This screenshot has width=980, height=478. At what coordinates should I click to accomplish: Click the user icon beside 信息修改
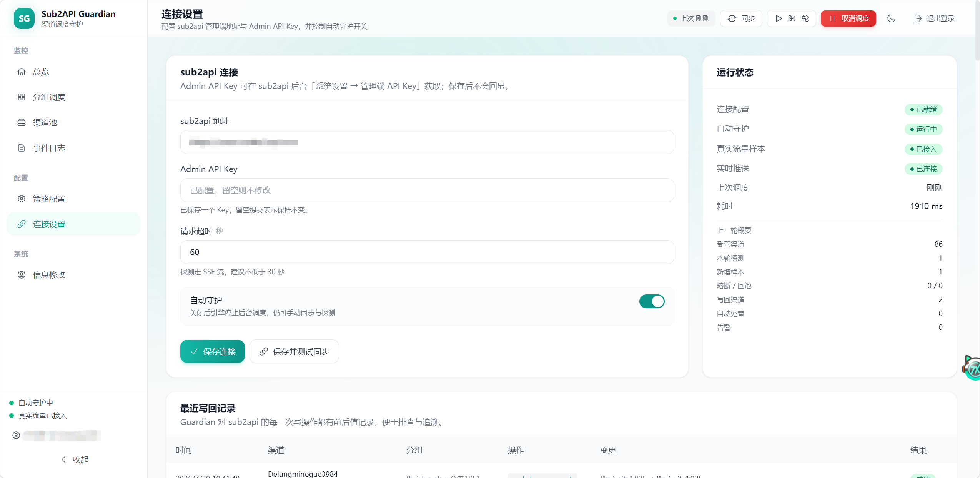click(x=22, y=275)
